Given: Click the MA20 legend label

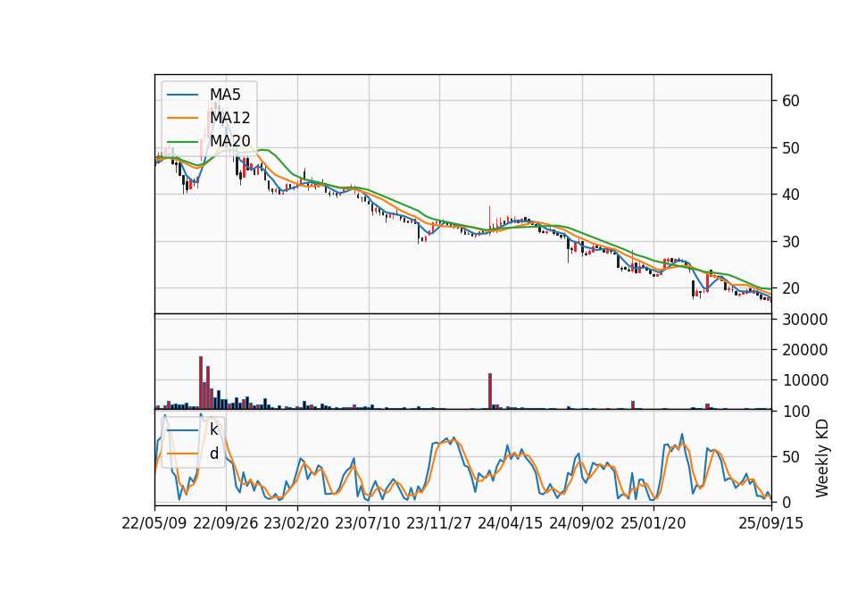Looking at the screenshot, I should coord(229,141).
